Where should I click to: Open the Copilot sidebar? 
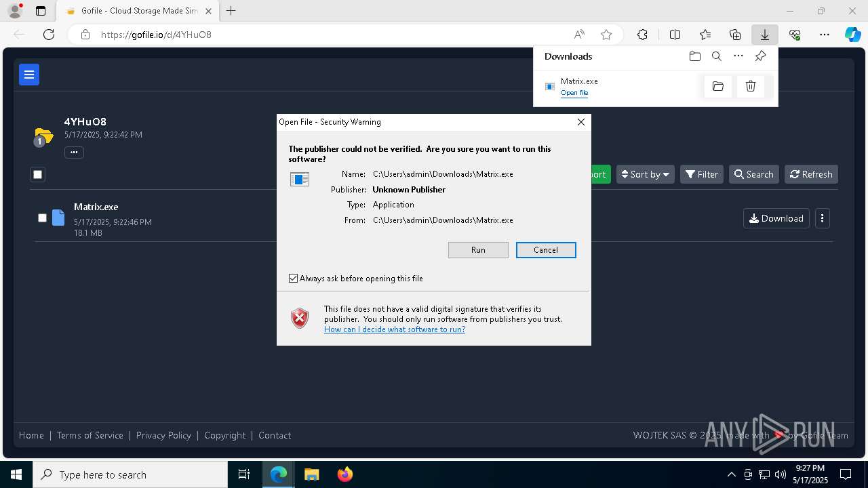pyautogui.click(x=852, y=35)
